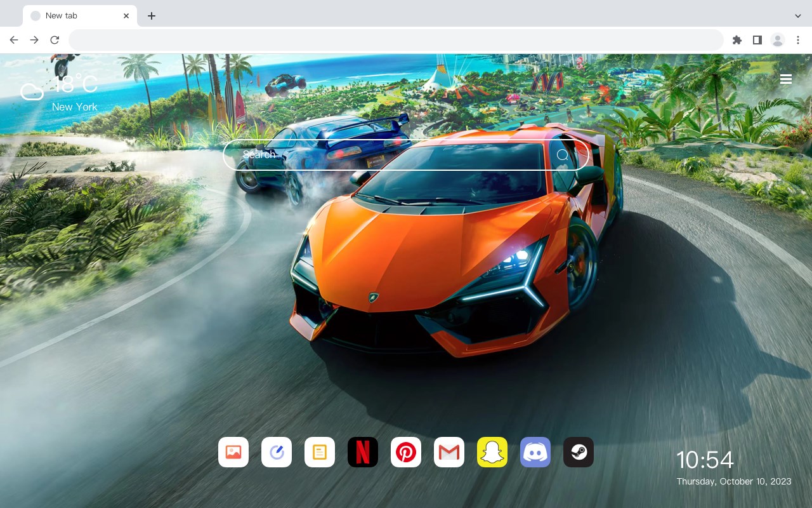
Task: Focus the browser address bar
Action: click(x=396, y=40)
